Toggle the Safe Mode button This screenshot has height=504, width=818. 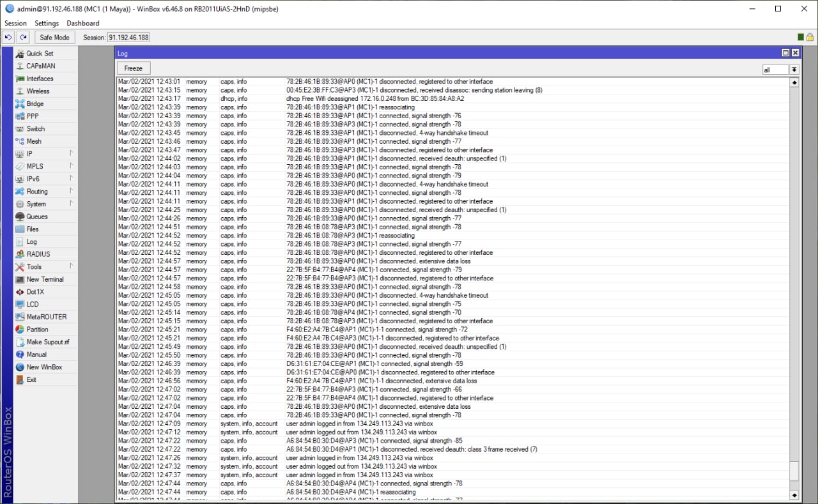(54, 38)
